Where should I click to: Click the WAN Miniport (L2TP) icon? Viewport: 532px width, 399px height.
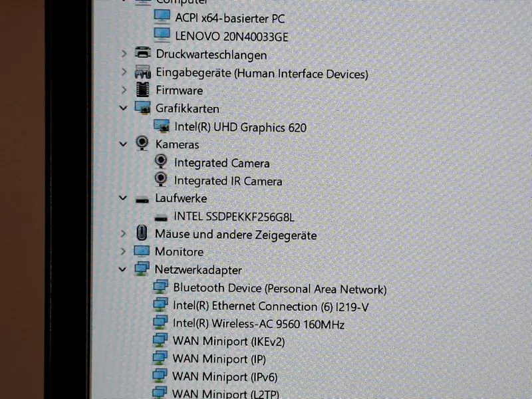point(160,392)
